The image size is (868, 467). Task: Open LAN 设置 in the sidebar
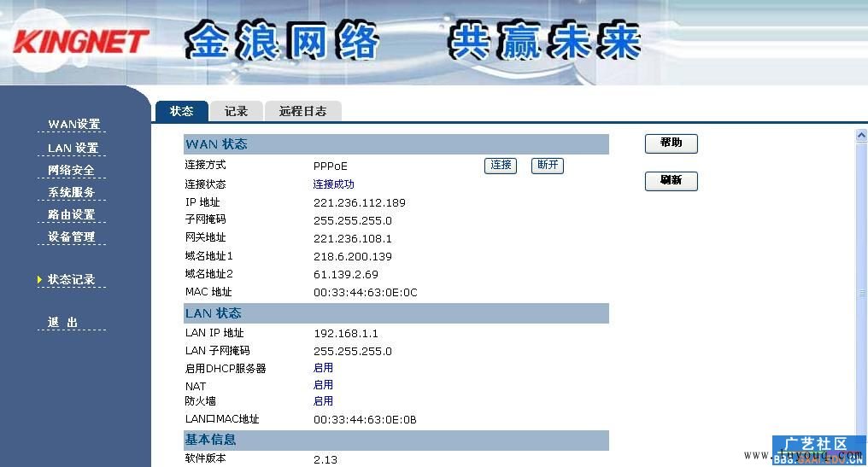pos(73,148)
